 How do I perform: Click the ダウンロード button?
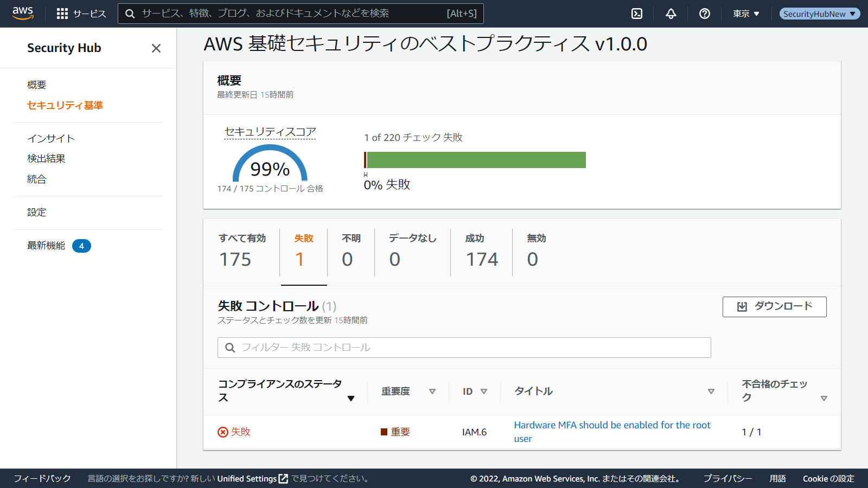774,306
